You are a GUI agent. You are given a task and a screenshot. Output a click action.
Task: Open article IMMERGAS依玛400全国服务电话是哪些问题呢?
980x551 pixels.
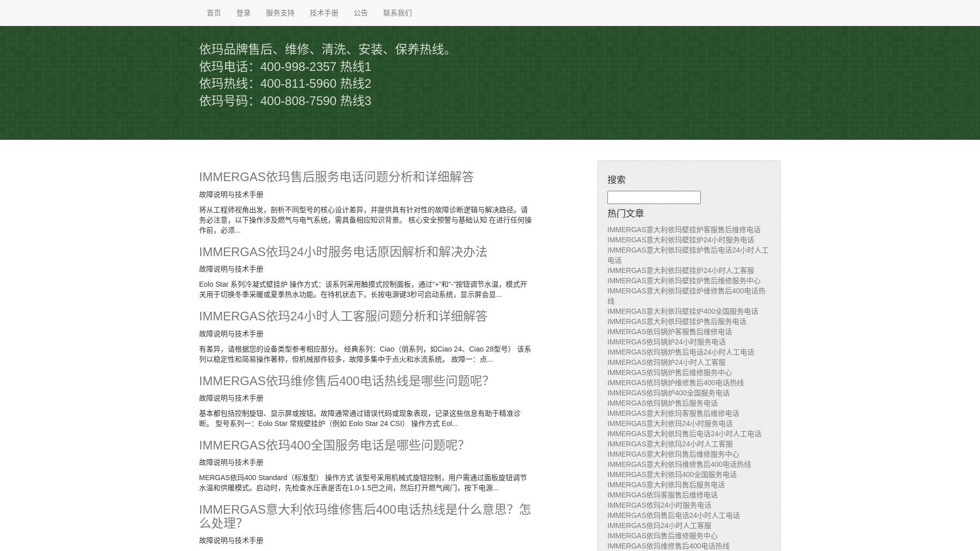[x=331, y=445]
